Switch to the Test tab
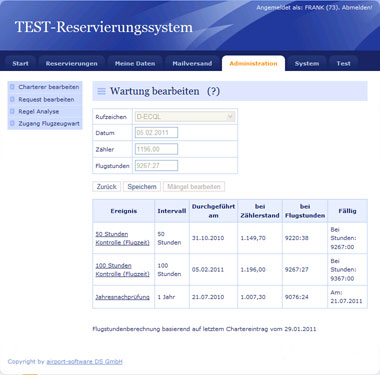Screen dimensions: 380x375 (343, 63)
